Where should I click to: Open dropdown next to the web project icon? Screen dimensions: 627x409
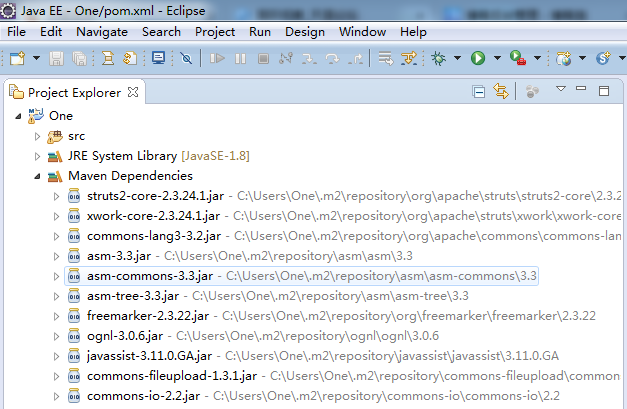point(583,58)
